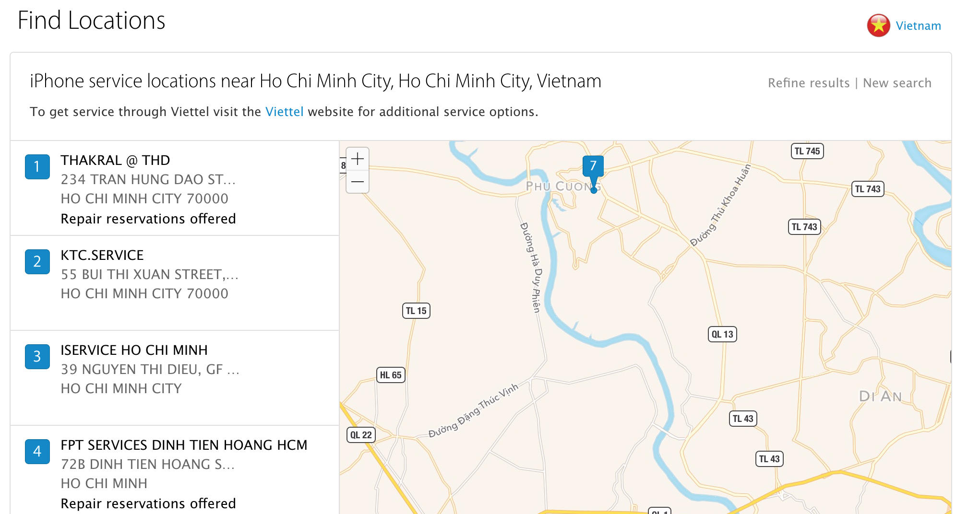Select FPT SERVICES DINH TIEN HOANG HCM listing
980x514 pixels.
click(x=184, y=445)
